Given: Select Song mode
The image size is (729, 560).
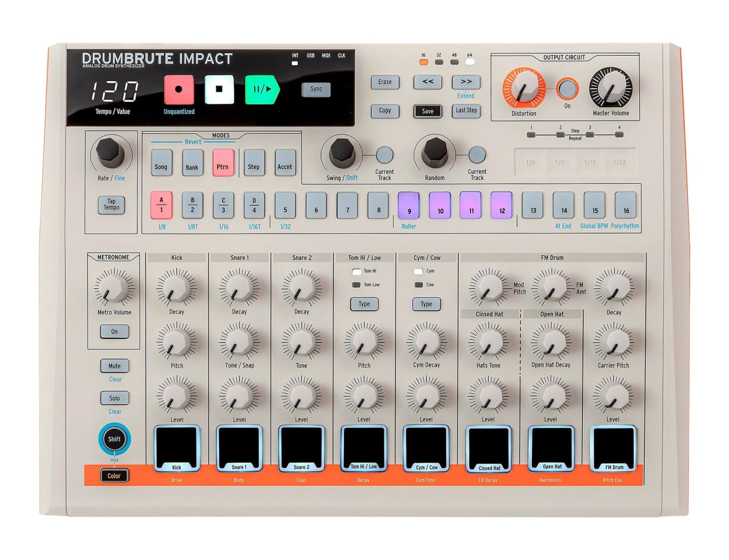Looking at the screenshot, I should point(161,163).
